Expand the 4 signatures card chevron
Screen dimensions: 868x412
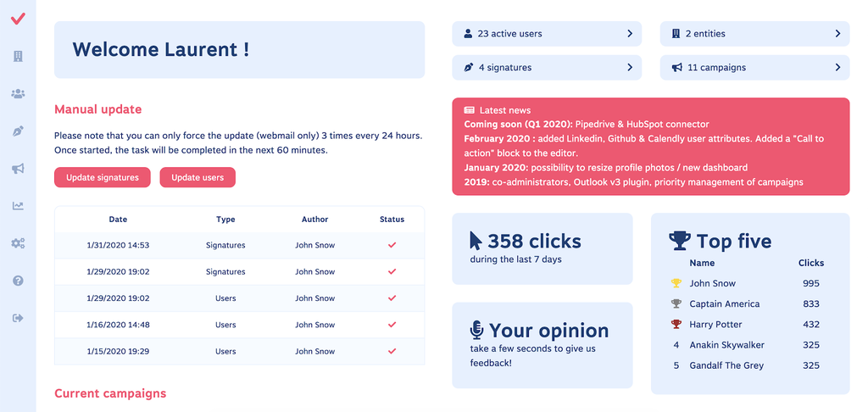pos(630,67)
